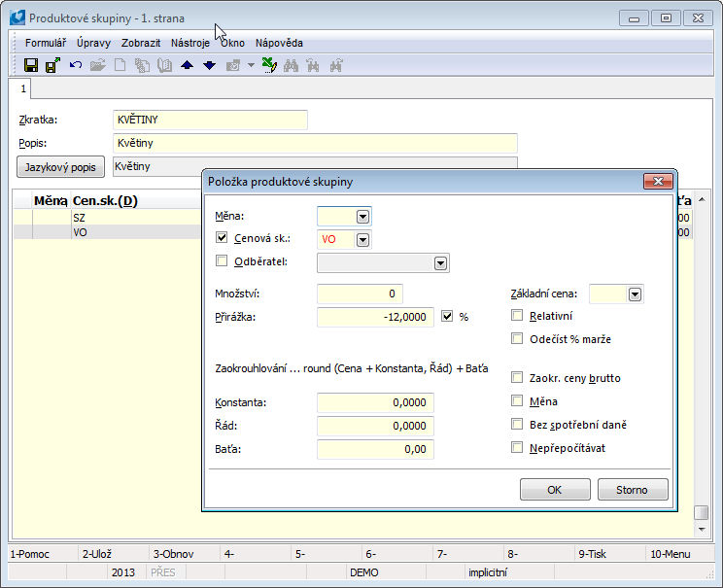Confirm the dialog with OK
This screenshot has width=723, height=588.
(x=555, y=490)
